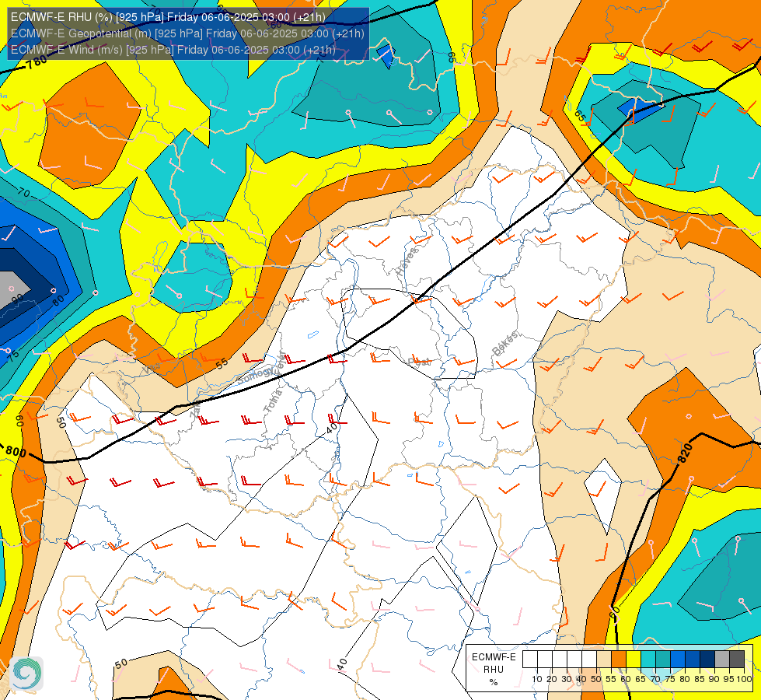The image size is (761, 700).
Task: Click the 'Somogy' county label
Action: point(256,375)
